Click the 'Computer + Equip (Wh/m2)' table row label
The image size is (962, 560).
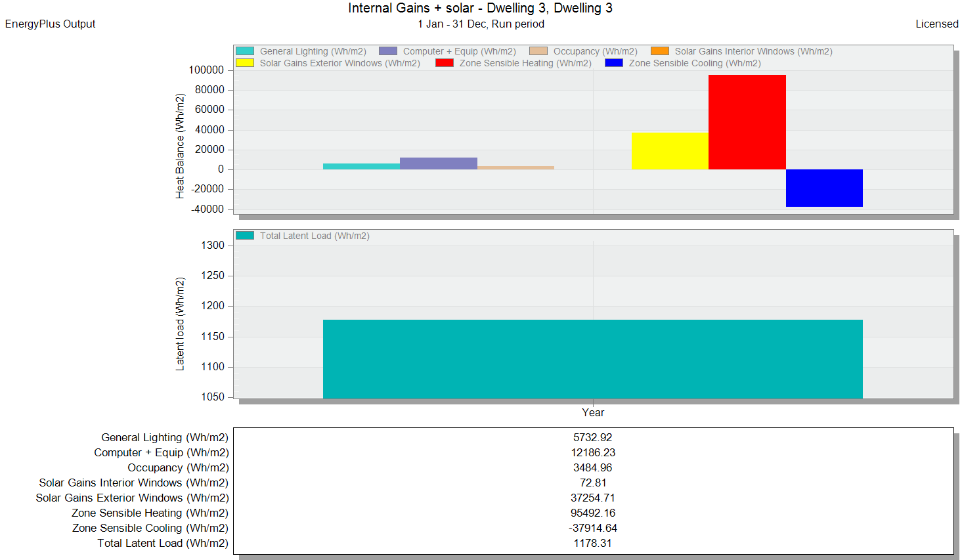pyautogui.click(x=162, y=452)
